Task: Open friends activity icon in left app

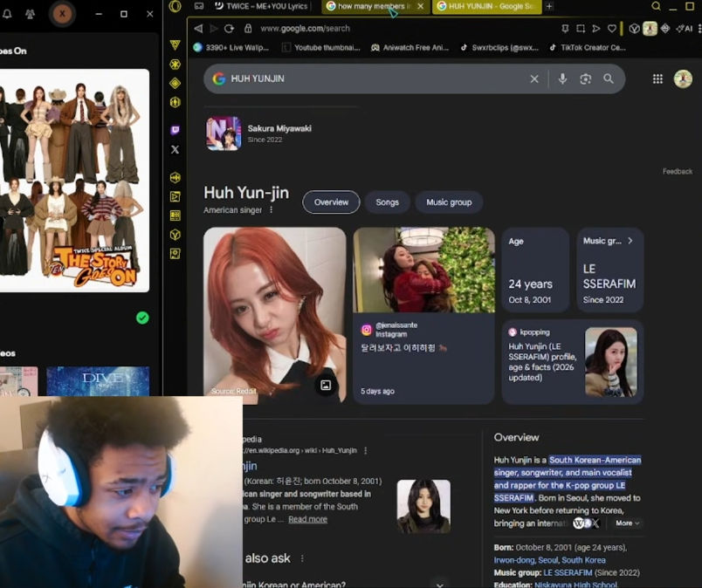Action: pos(30,14)
